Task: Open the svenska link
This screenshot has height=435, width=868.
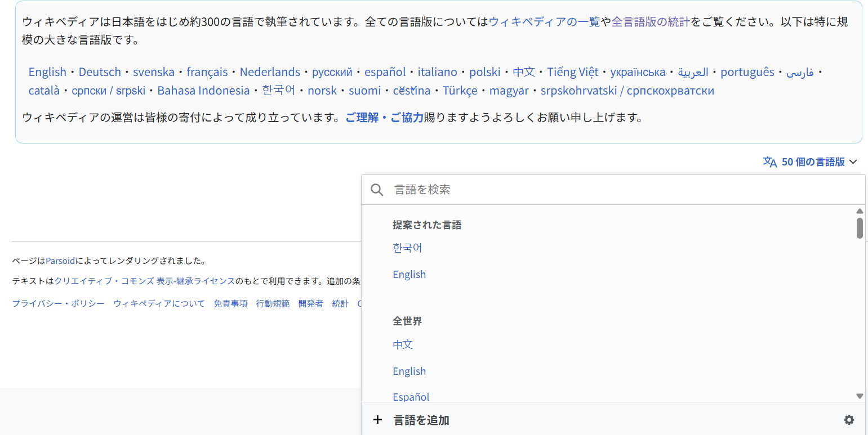Action: coord(154,72)
